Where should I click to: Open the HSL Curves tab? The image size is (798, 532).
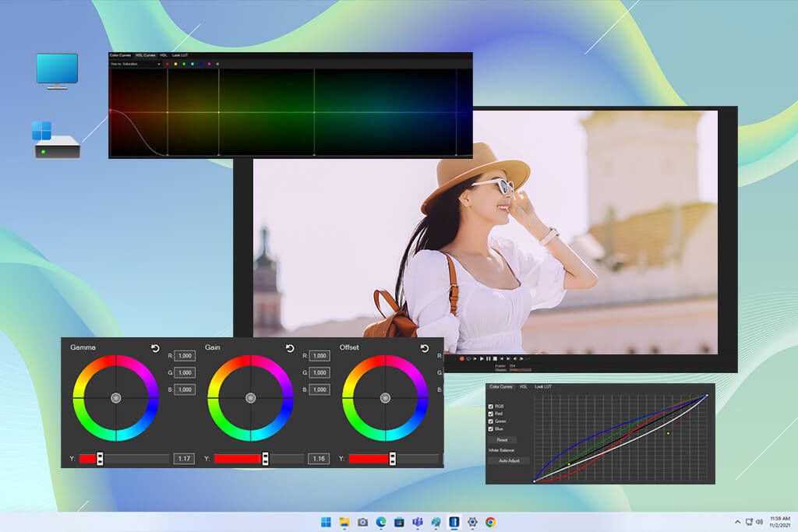click(x=144, y=55)
